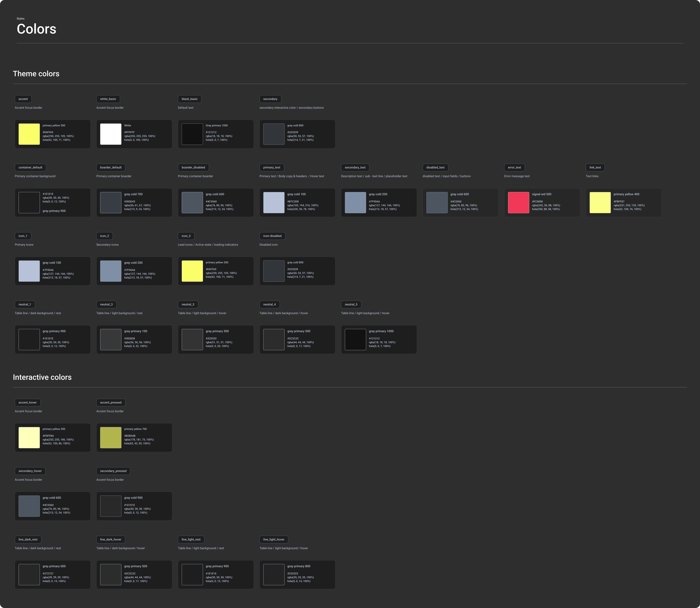This screenshot has height=608, width=700.
Task: Click the 'Primary container background' description
Action: click(35, 176)
